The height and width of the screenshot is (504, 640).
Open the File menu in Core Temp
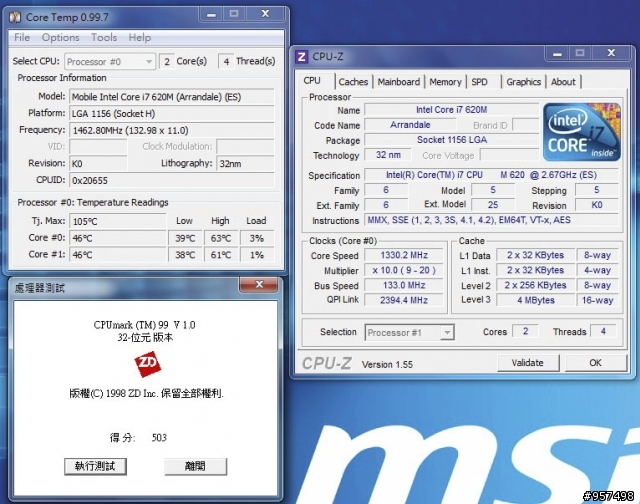pyautogui.click(x=22, y=38)
